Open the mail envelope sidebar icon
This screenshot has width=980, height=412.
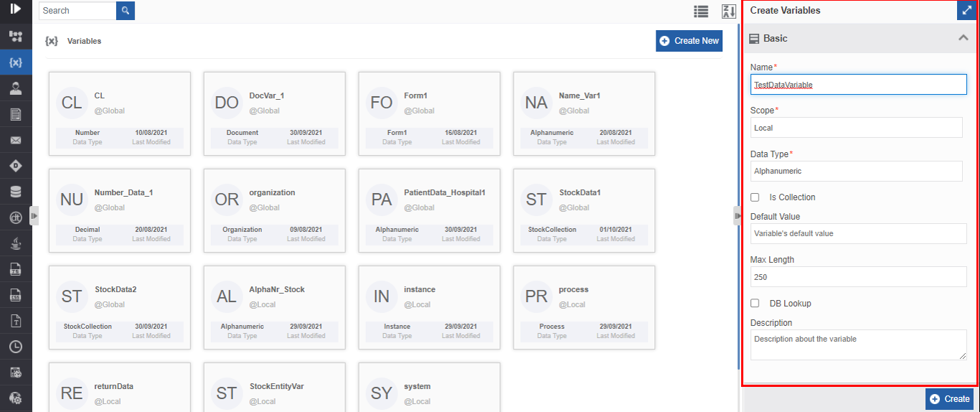(16, 140)
